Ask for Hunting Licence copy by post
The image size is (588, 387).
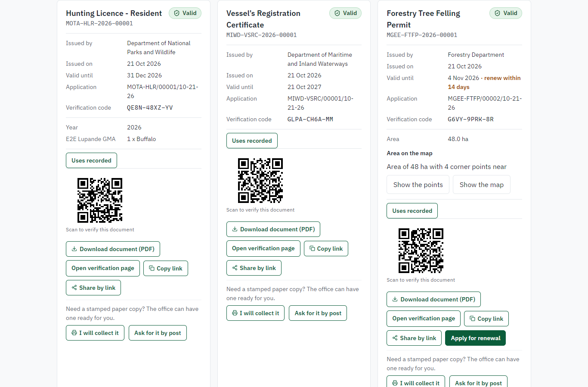click(158, 333)
